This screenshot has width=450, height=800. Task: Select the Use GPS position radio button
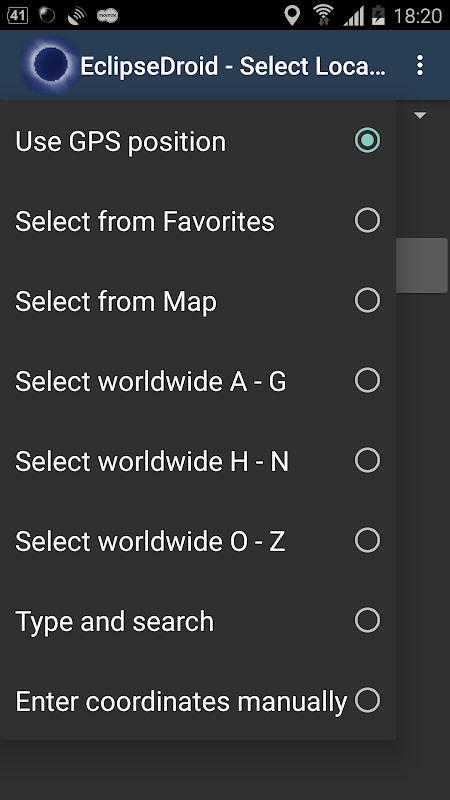pos(367,141)
